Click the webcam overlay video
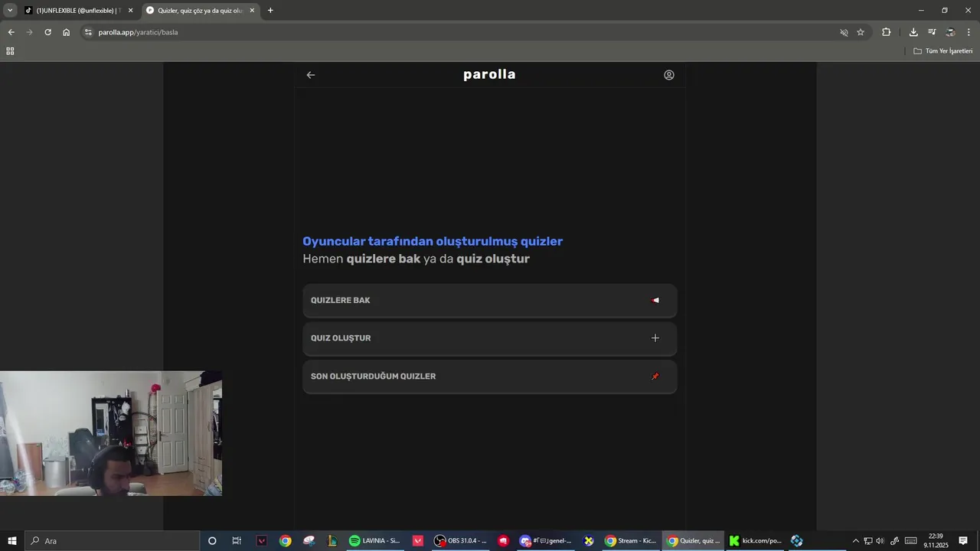 pos(111,433)
